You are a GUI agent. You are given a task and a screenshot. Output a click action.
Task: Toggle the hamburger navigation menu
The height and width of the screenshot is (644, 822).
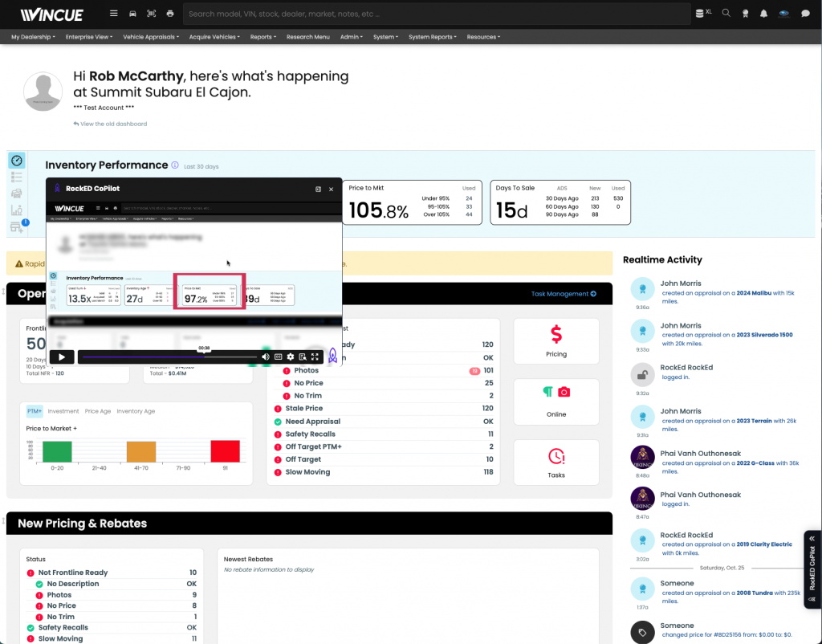[x=114, y=14]
